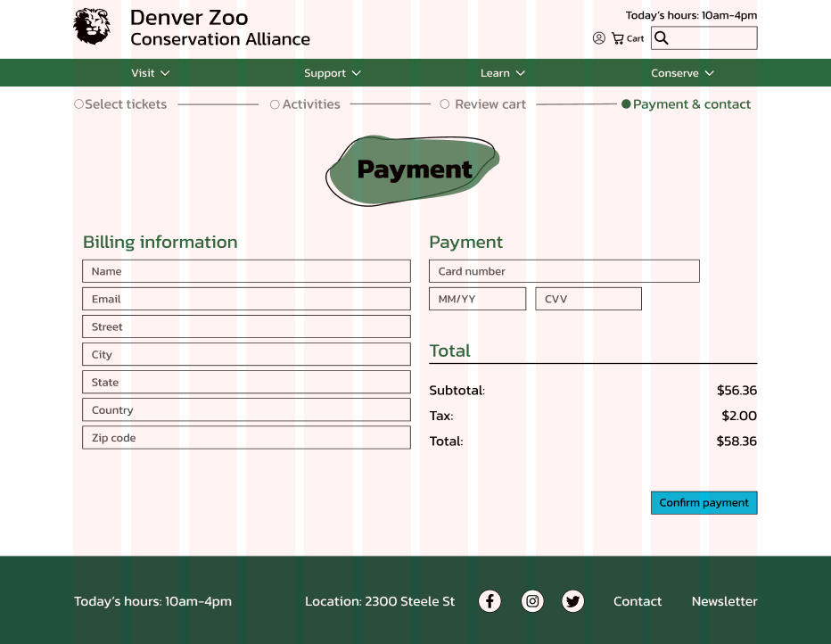Open the Instagram icon in footer
This screenshot has width=831, height=644.
532,601
